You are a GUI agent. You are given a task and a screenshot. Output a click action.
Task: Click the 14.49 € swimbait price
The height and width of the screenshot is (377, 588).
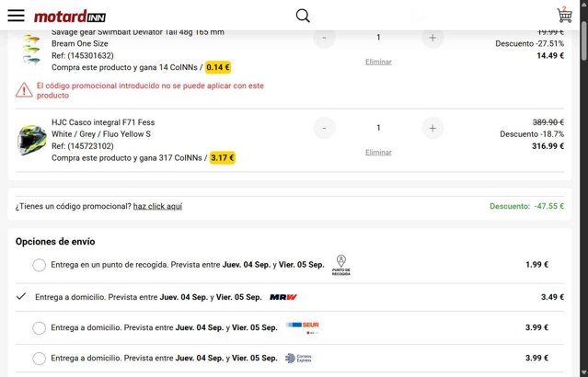tap(550, 56)
